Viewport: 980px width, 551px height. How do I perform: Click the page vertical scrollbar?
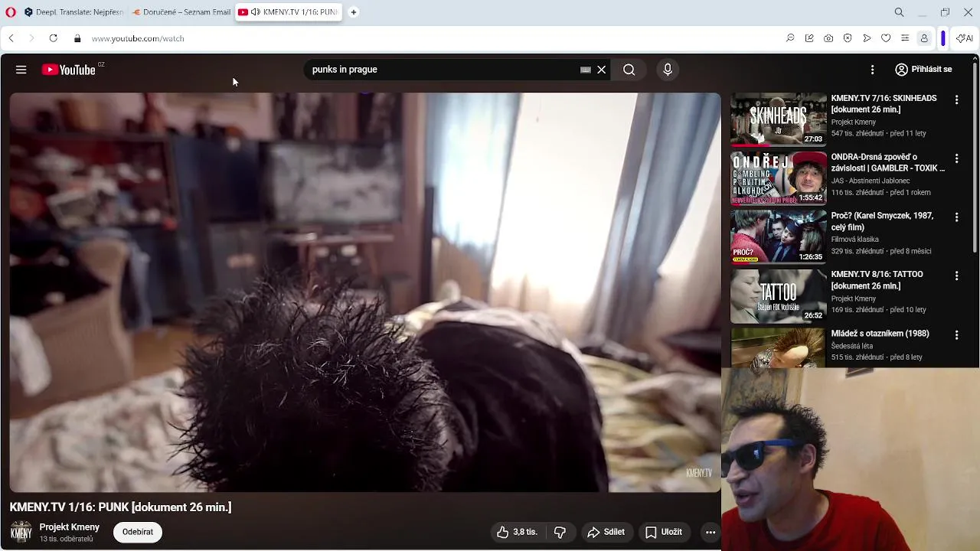pos(975,157)
